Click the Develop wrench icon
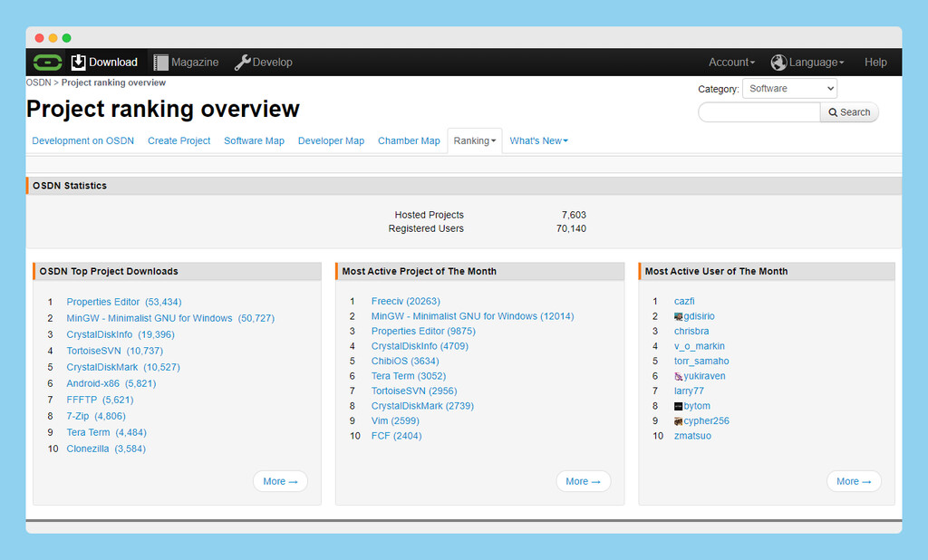Viewport: 928px width, 560px height. (x=242, y=63)
